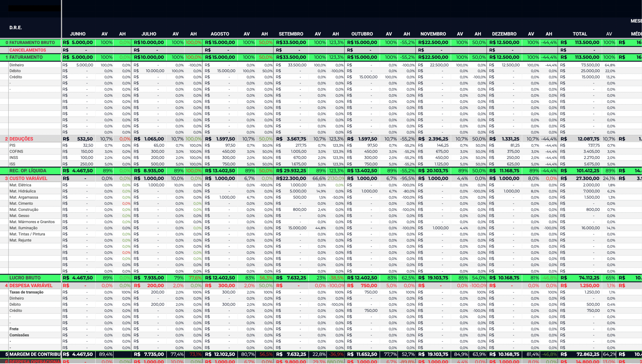Click the D.R.E. header cell

16,28
